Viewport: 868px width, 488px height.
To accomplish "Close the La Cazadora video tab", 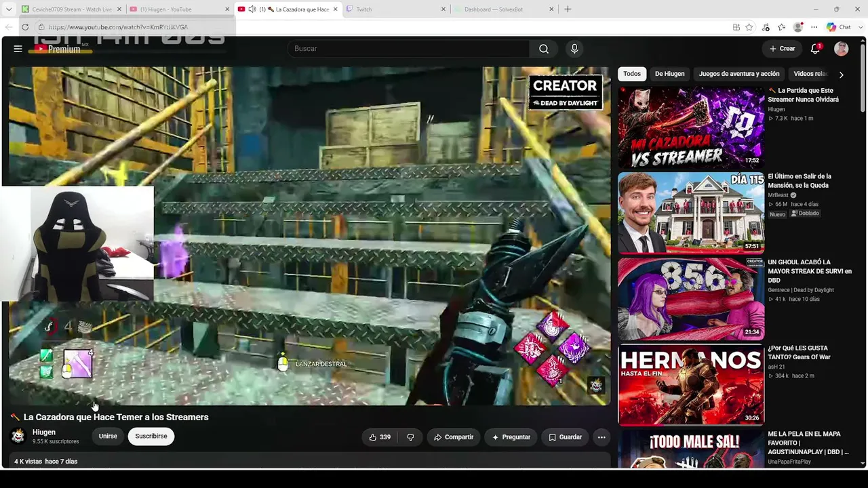I will pyautogui.click(x=335, y=9).
